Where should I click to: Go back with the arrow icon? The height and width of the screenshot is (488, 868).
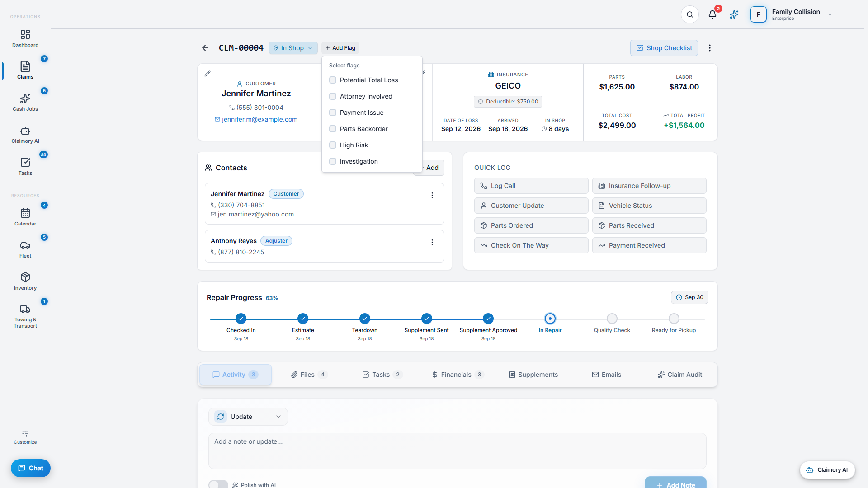pyautogui.click(x=205, y=48)
